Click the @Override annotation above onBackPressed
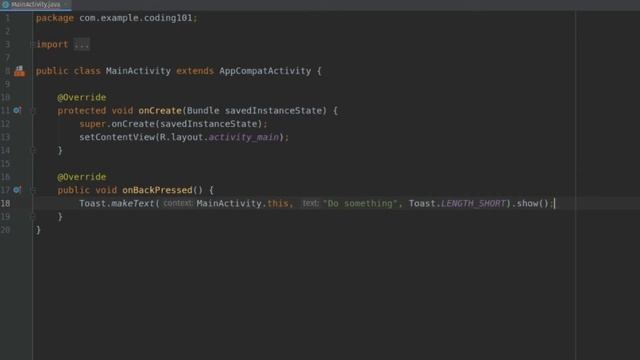 pyautogui.click(x=82, y=177)
